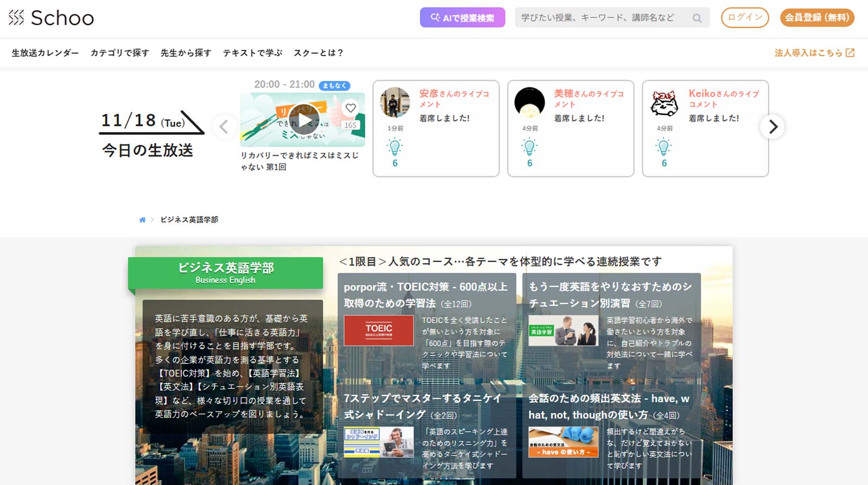Select the ビジネス英語学部 green banner

click(226, 273)
